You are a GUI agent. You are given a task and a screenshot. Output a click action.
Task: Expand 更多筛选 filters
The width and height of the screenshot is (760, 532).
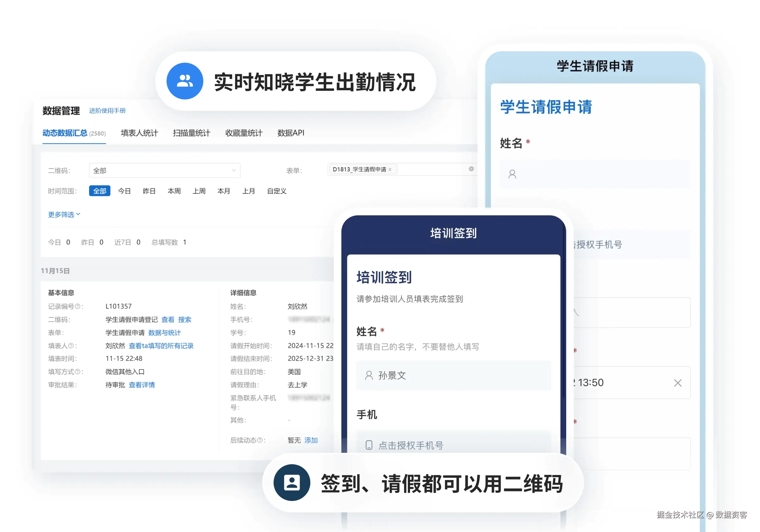64,214
